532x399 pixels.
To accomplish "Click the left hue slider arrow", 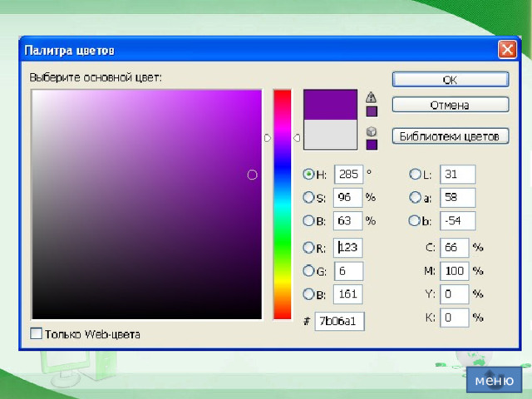I will point(268,138).
